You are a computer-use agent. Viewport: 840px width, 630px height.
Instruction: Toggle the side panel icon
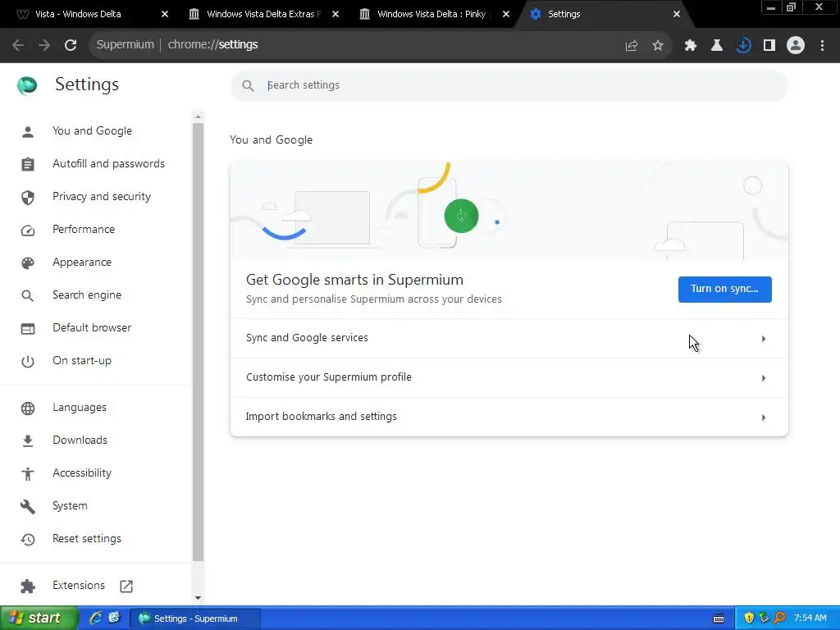769,46
